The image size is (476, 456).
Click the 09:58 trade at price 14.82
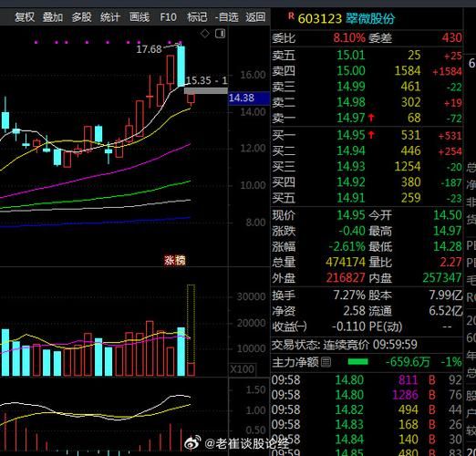367,409
